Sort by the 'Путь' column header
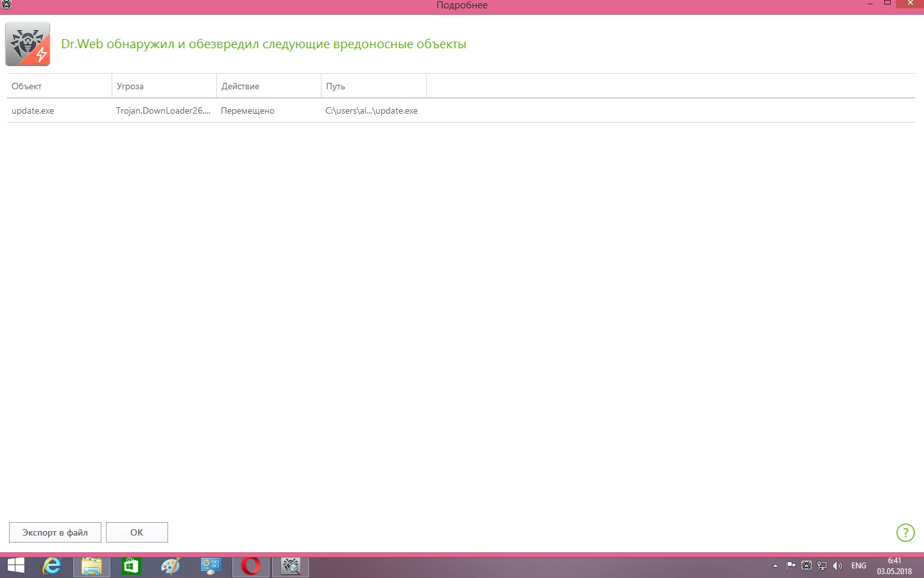Image resolution: width=924 pixels, height=578 pixels. [373, 86]
